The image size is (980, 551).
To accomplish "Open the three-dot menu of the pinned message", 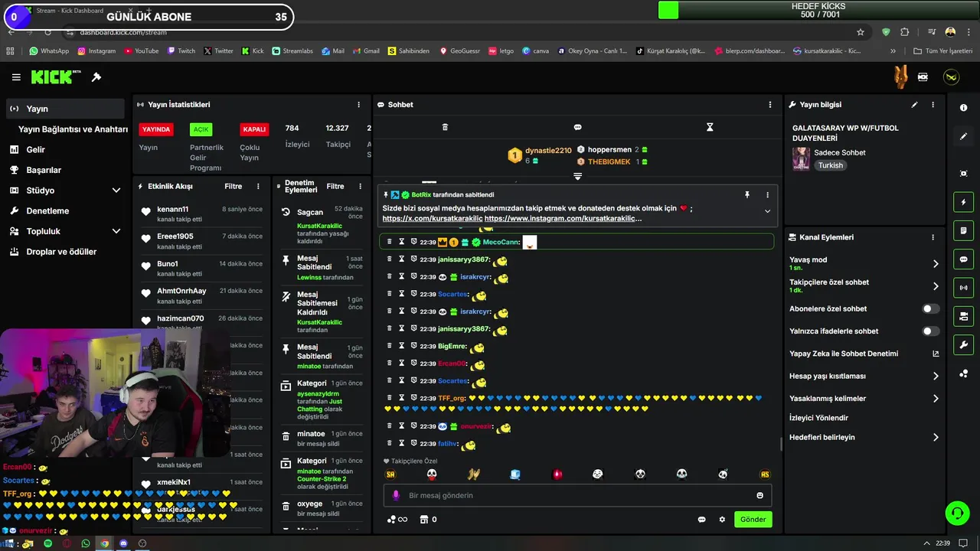I will (x=767, y=195).
